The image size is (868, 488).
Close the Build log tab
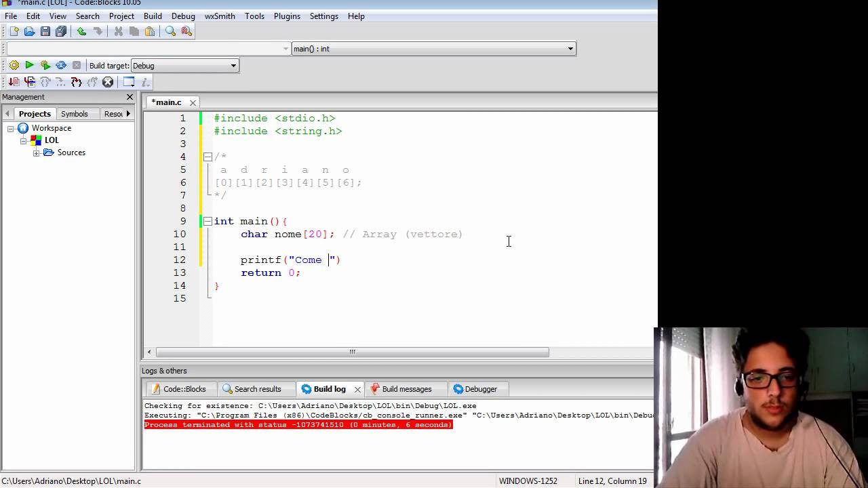357,390
